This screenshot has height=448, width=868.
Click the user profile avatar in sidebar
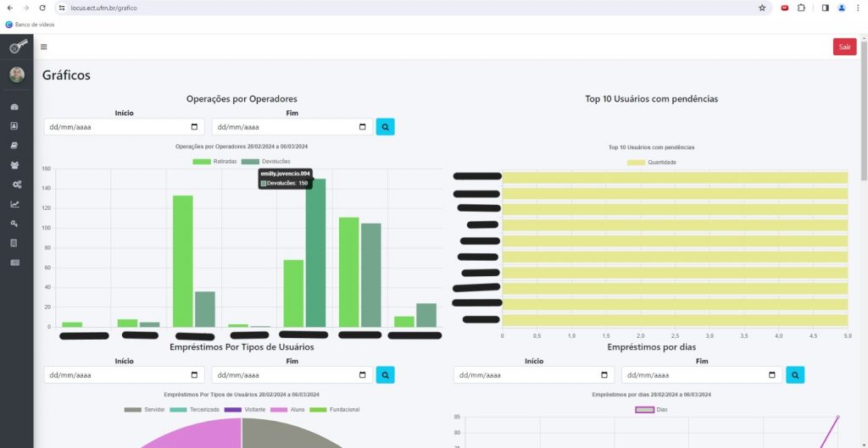coord(16,75)
